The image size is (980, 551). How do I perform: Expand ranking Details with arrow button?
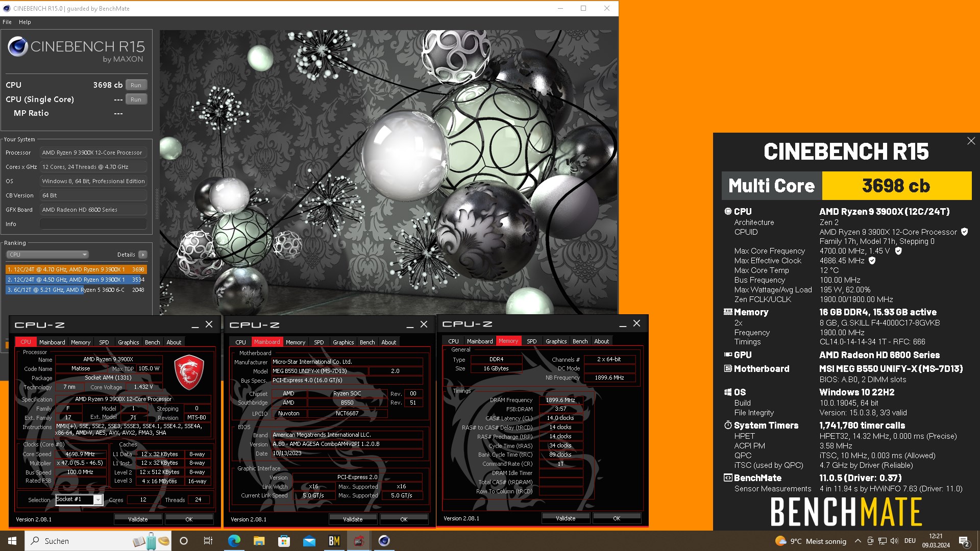coord(143,255)
